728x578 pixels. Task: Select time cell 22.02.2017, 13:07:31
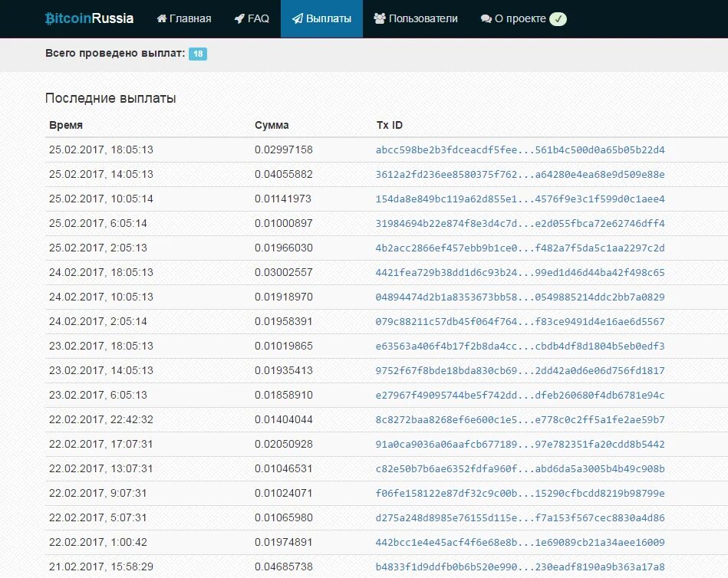click(100, 469)
